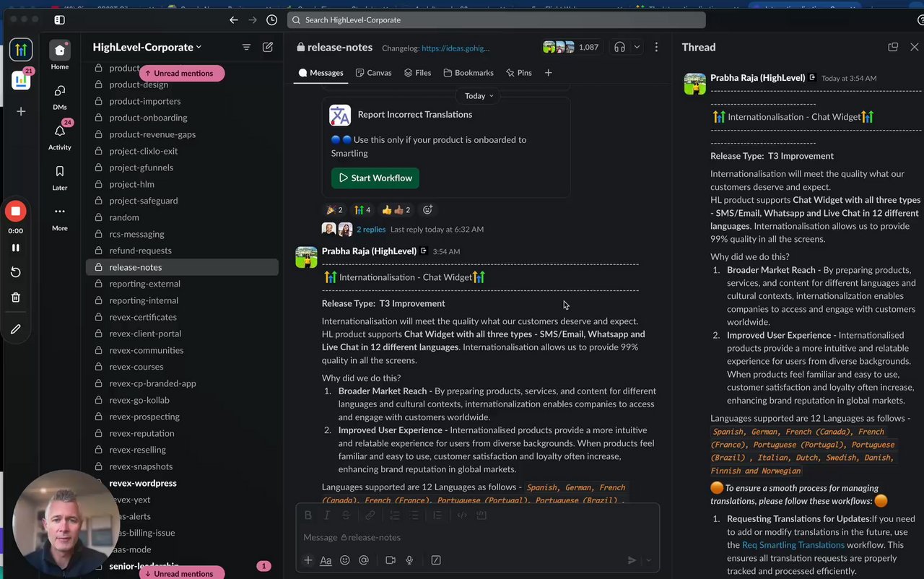Insert a link in composer

point(370,515)
